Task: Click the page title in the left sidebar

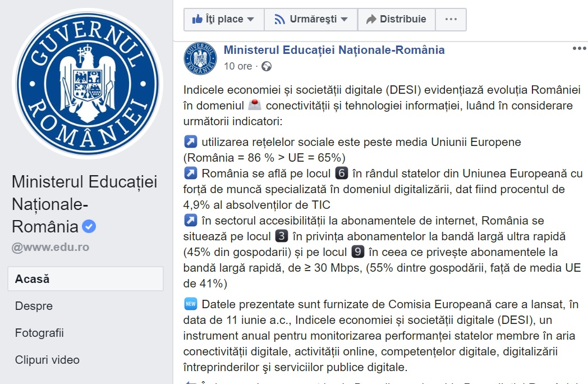Action: tap(84, 204)
